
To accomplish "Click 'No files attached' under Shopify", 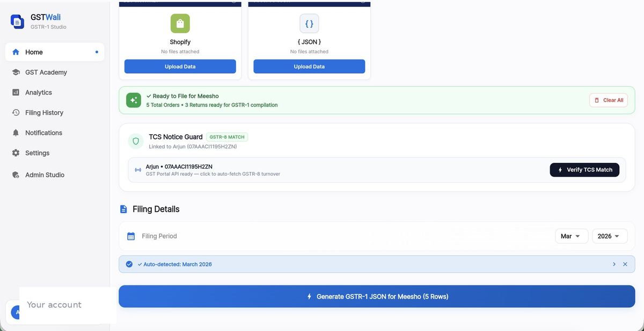I will [x=180, y=52].
